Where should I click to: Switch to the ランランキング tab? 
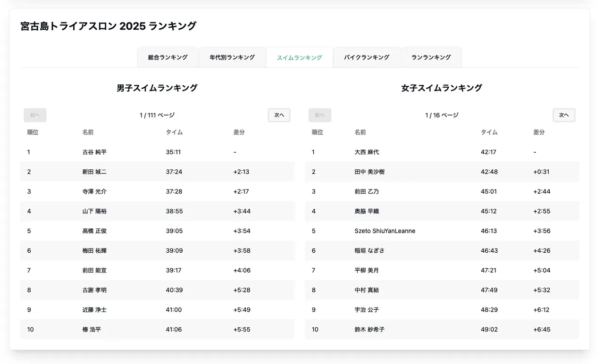(431, 57)
